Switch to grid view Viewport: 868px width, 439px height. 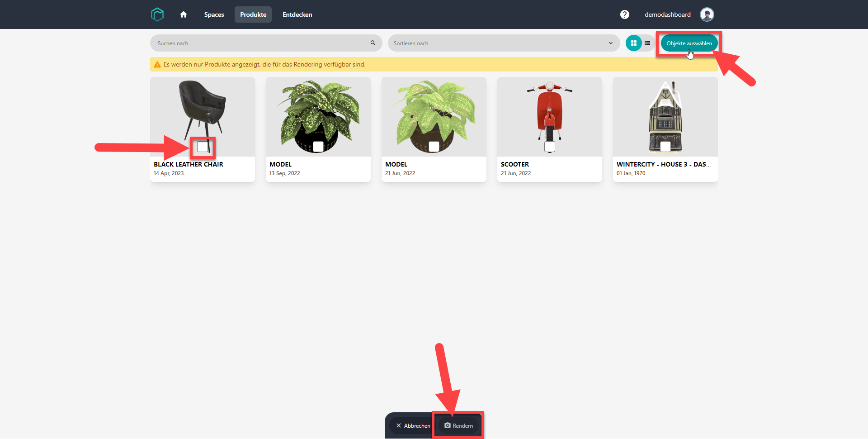[x=634, y=43]
